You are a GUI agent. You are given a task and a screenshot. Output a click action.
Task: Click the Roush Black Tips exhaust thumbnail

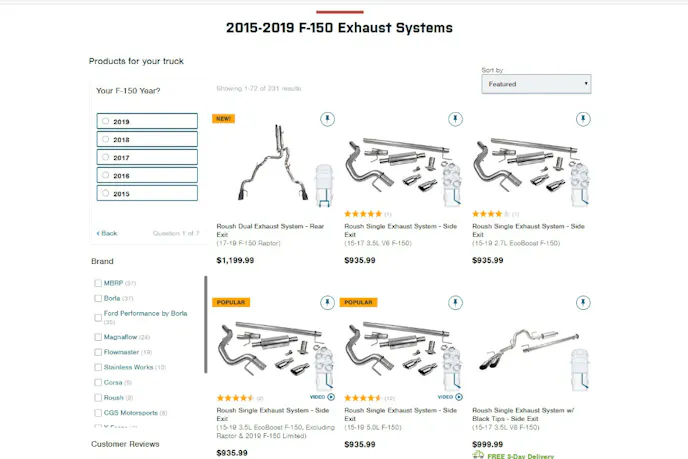click(529, 355)
